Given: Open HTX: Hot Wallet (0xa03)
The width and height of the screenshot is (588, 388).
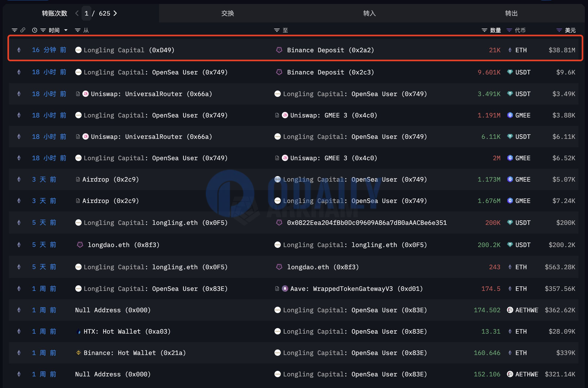Looking at the screenshot, I should coord(127,332).
